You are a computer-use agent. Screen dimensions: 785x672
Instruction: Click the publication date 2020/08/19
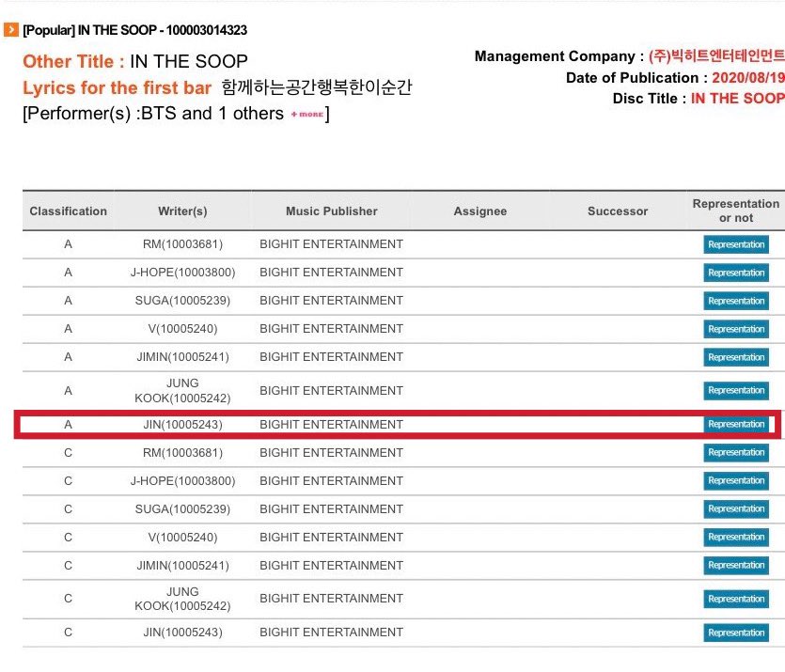(x=748, y=78)
